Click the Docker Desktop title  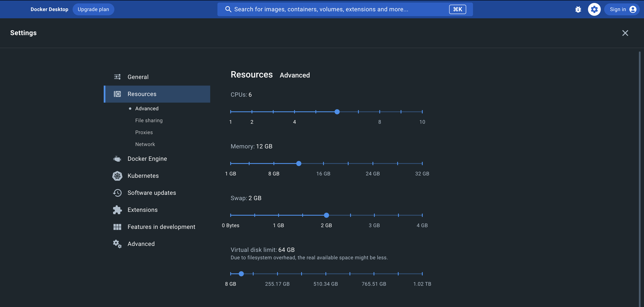coord(49,10)
